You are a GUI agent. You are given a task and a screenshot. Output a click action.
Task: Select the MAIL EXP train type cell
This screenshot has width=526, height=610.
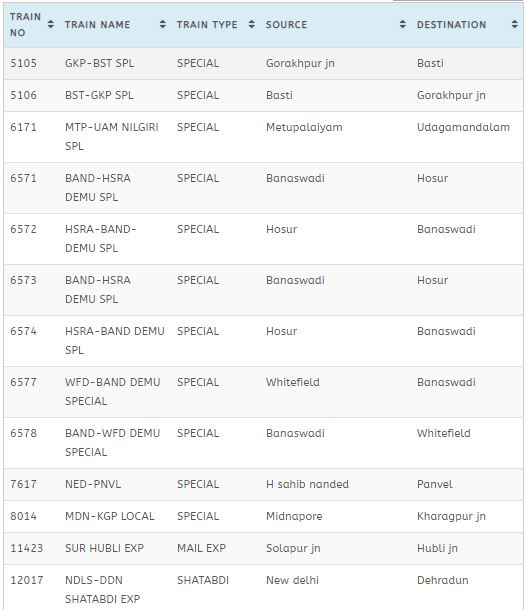[x=202, y=548]
